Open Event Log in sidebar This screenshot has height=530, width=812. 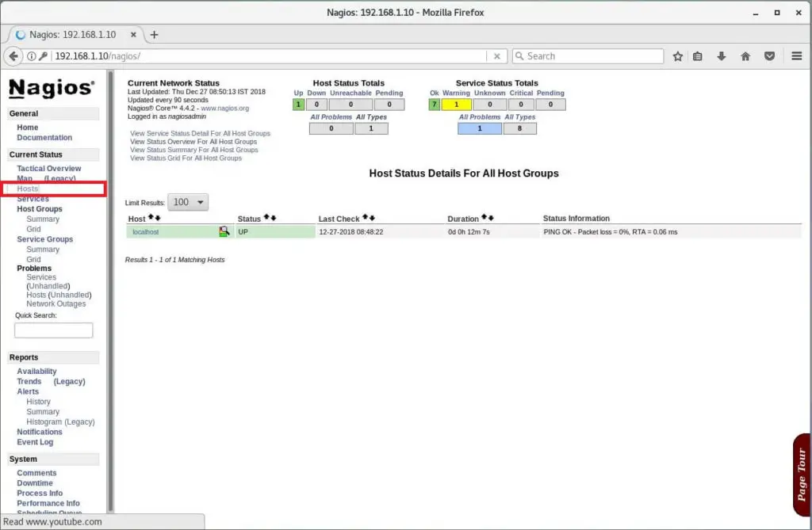tap(35, 443)
